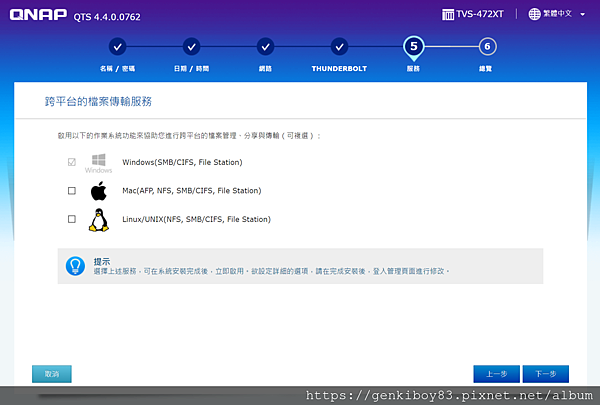Viewport: 600px width, 405px height.
Task: Go to step 1 名稱 / 密碼 checkmark
Action: click(117, 47)
